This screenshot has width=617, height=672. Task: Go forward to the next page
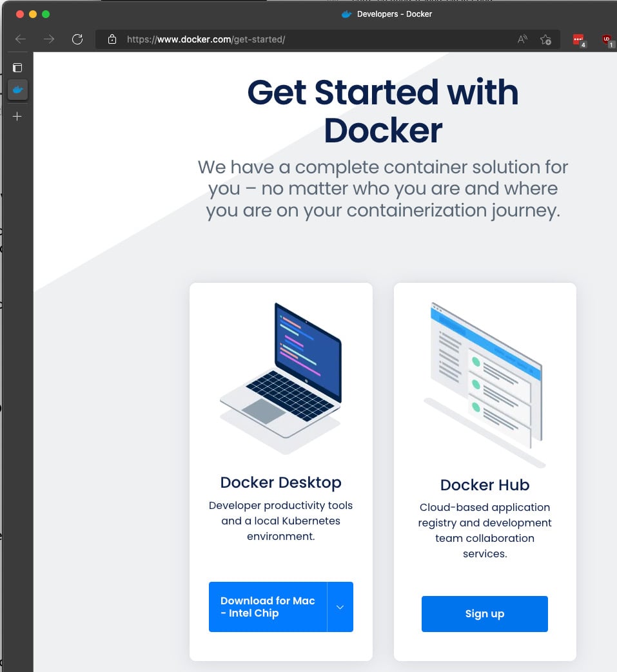click(x=49, y=39)
